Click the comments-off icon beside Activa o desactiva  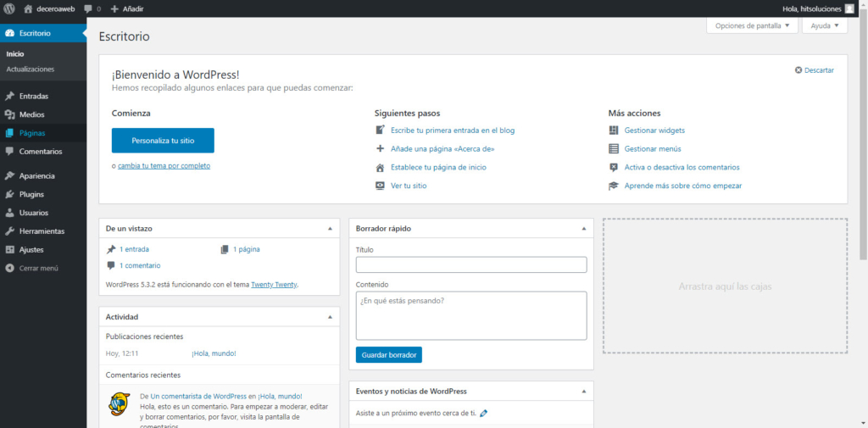(614, 167)
